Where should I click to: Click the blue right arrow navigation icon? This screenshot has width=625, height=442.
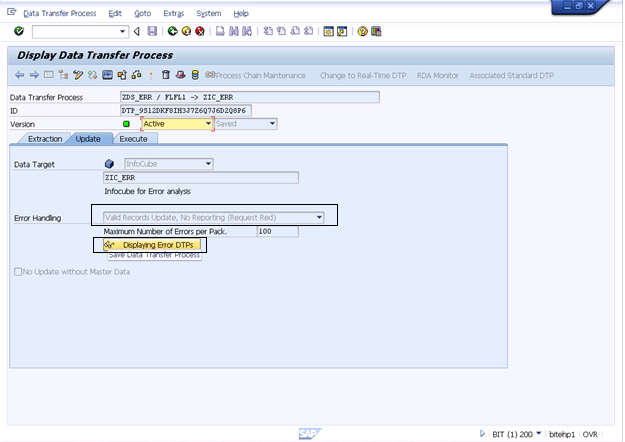point(34,75)
